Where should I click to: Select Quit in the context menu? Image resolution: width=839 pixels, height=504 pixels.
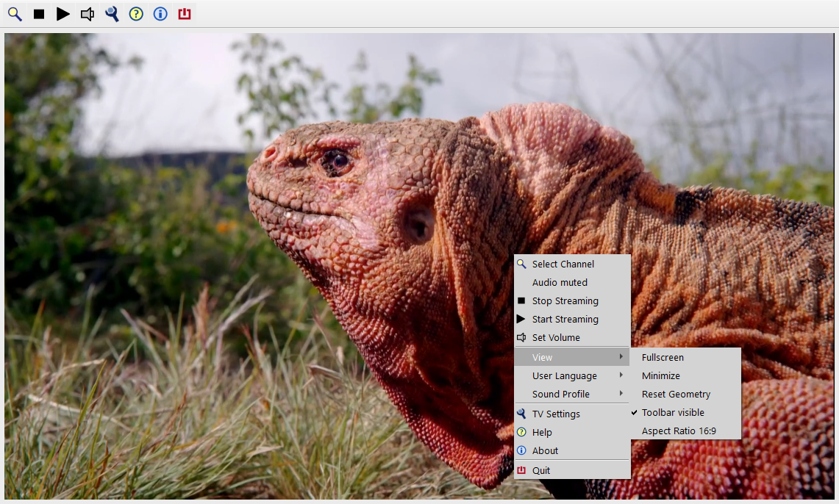tap(541, 471)
